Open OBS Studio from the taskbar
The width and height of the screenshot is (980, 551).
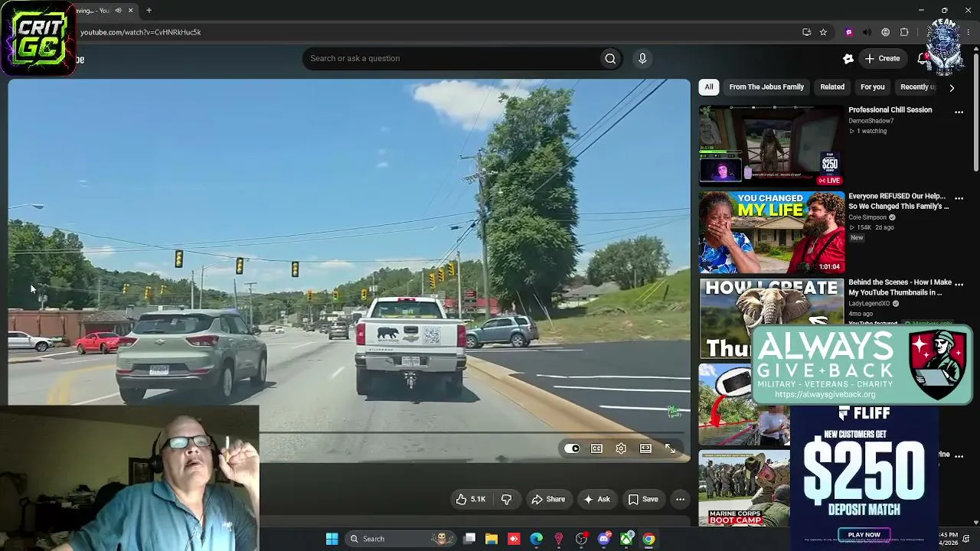click(581, 539)
